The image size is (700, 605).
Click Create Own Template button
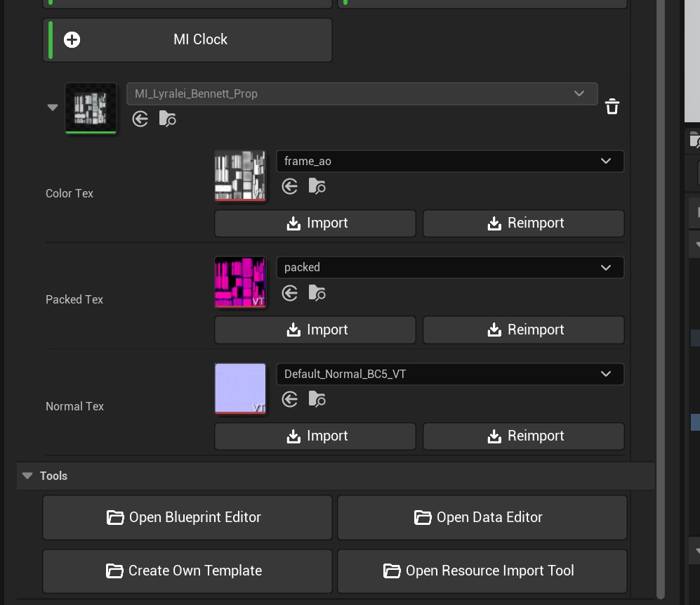187,571
